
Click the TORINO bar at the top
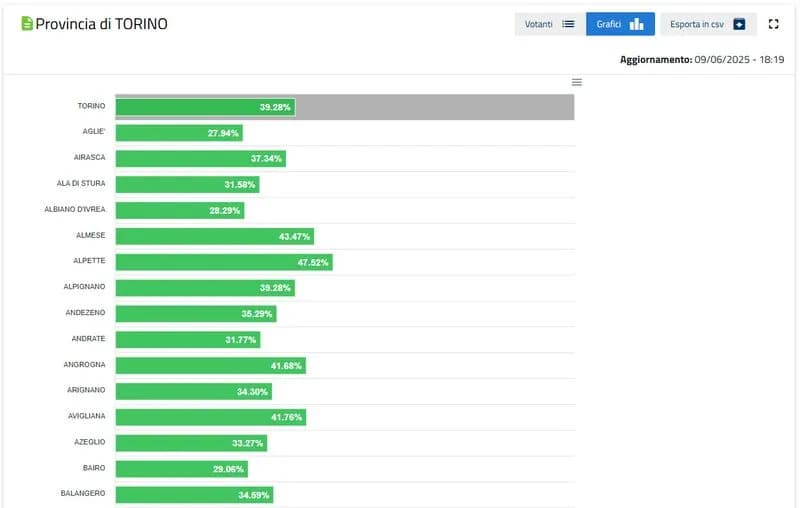pos(205,106)
